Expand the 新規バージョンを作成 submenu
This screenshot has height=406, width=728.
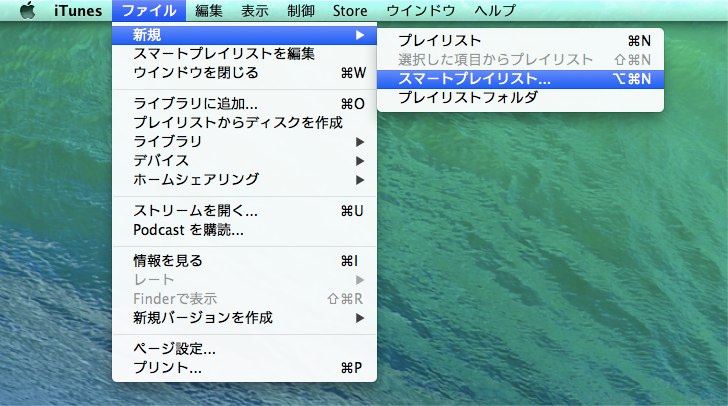[x=244, y=318]
